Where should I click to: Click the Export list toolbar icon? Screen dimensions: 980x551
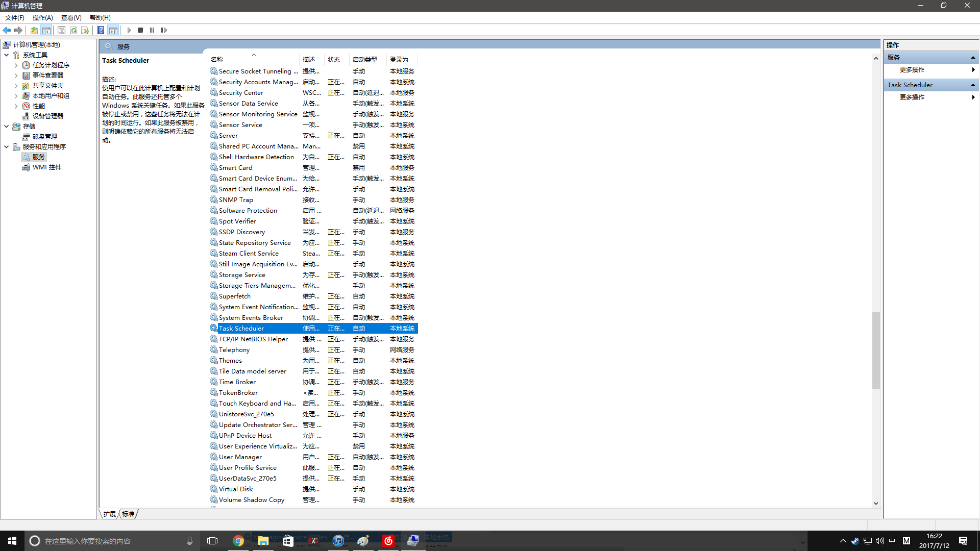(x=85, y=30)
